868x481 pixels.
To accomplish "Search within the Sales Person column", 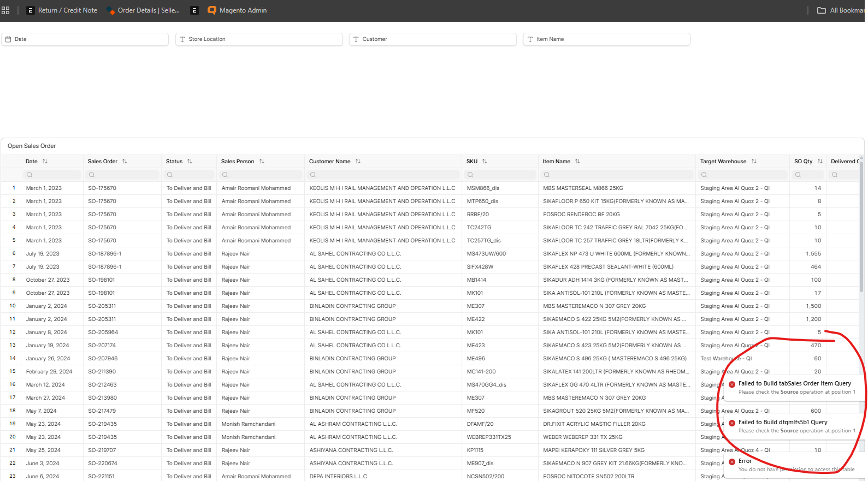I will (x=261, y=175).
